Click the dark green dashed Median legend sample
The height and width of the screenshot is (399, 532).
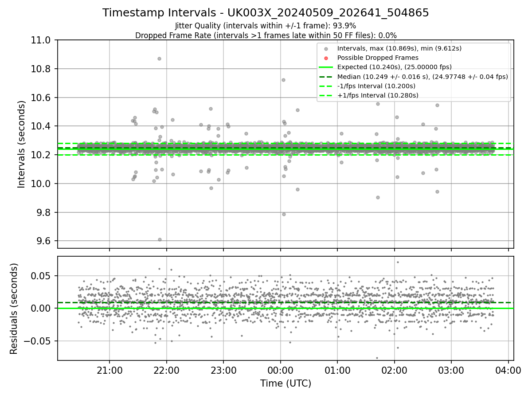coord(326,77)
